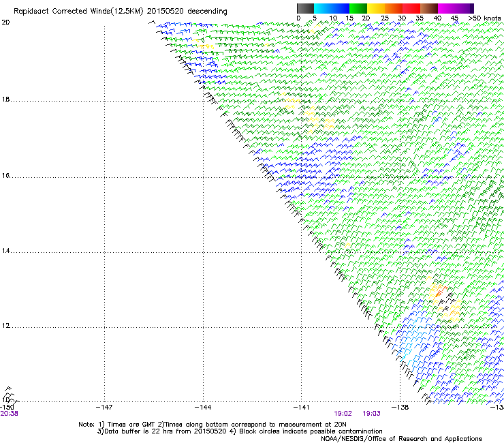Click longitude label '-147' on bottom axis
The width and height of the screenshot is (504, 443).
[104, 408]
